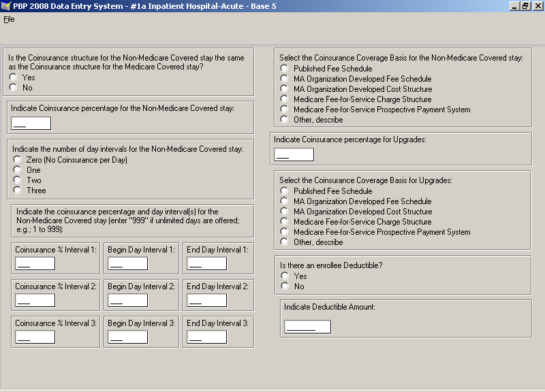Select Medicare Fee-for-Service Charge Structure for Non-Medicare stay
Image resolution: width=545 pixels, height=392 pixels.
point(284,99)
